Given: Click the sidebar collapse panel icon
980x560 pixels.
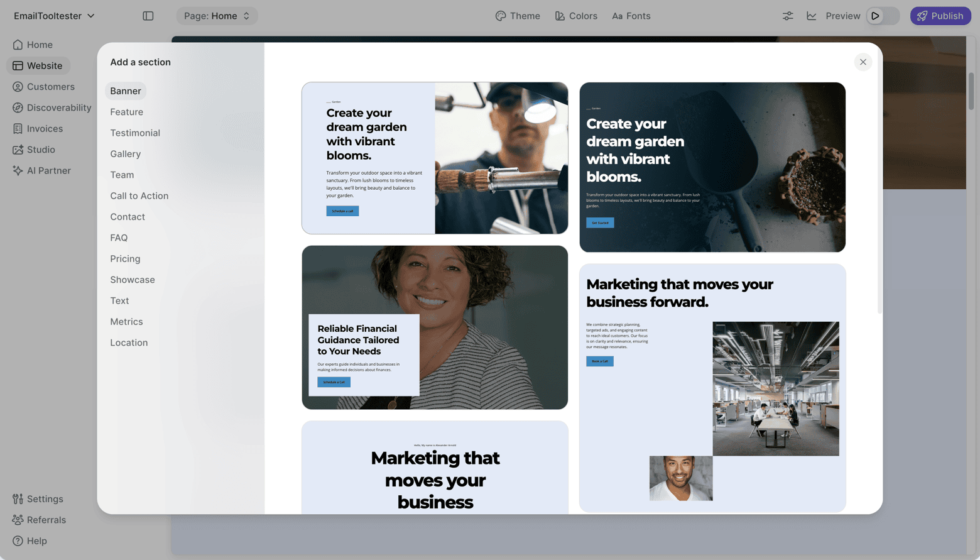Looking at the screenshot, I should point(148,16).
